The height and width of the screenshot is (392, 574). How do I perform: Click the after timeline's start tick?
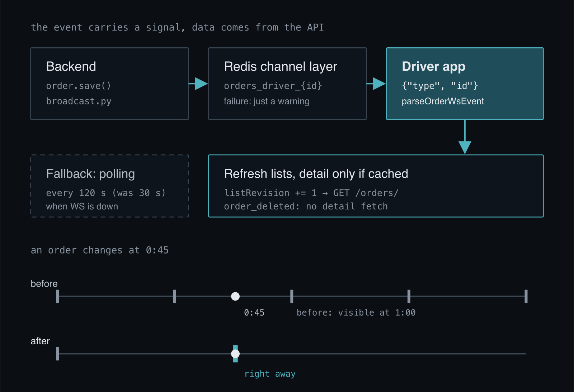57,354
